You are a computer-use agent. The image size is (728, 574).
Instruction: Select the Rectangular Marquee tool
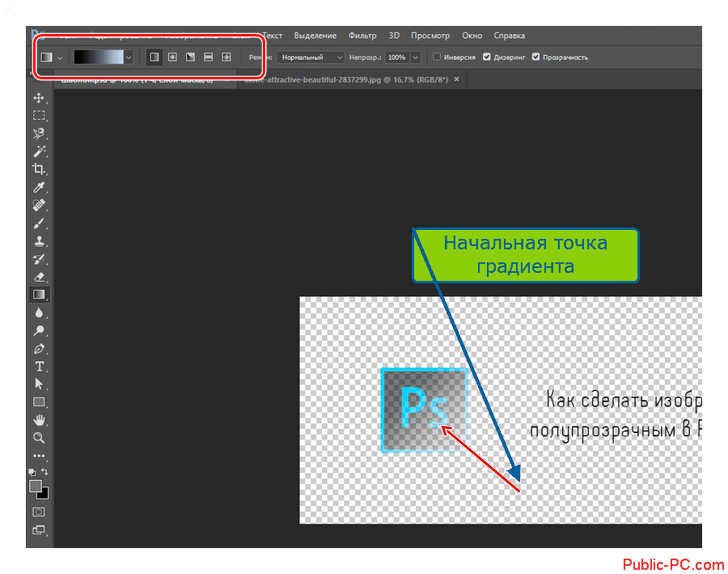click(39, 116)
